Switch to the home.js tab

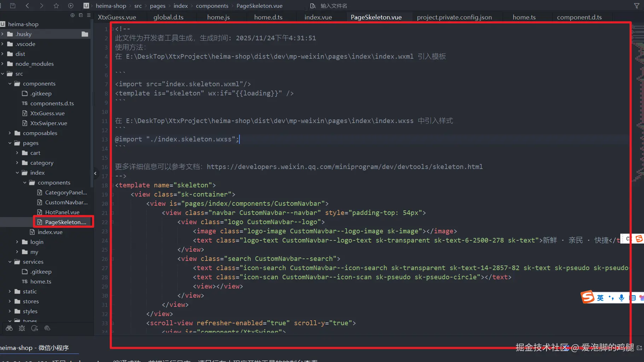(218, 17)
